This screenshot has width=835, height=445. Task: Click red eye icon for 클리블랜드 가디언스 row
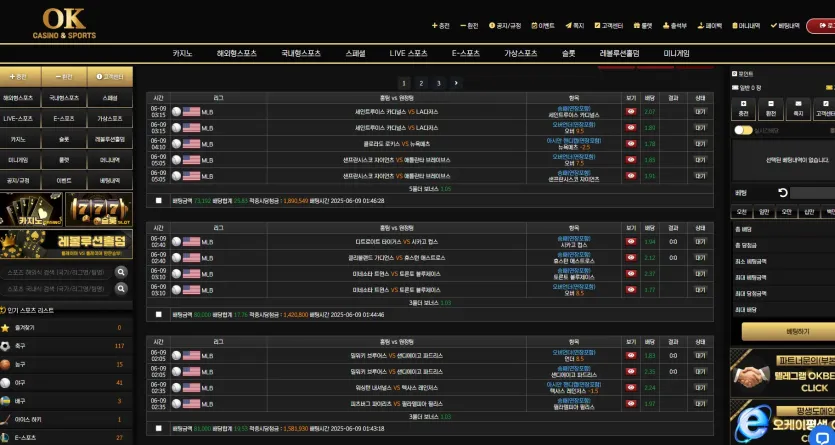(631, 258)
